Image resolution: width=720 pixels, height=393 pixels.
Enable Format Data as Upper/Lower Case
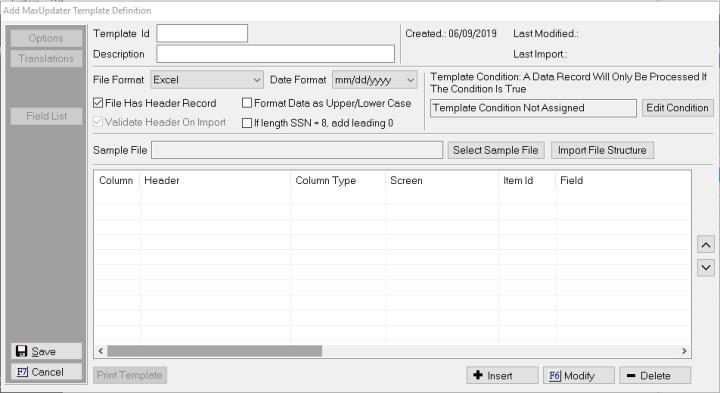247,103
